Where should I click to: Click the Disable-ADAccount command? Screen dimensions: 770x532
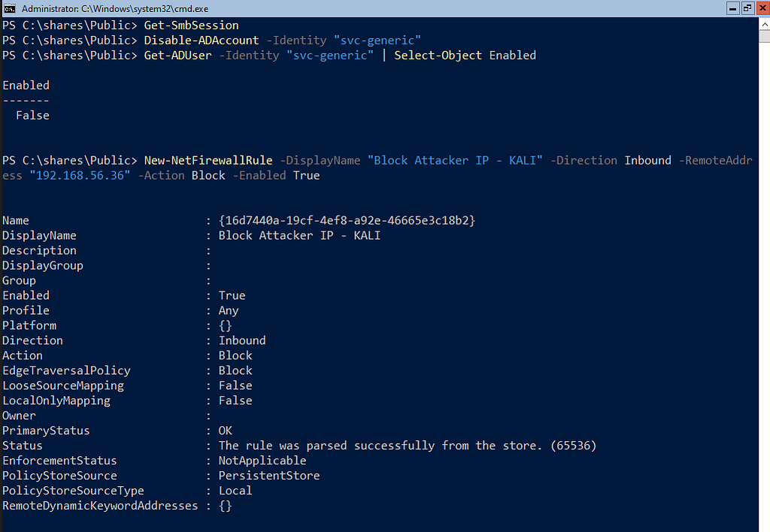coord(202,41)
